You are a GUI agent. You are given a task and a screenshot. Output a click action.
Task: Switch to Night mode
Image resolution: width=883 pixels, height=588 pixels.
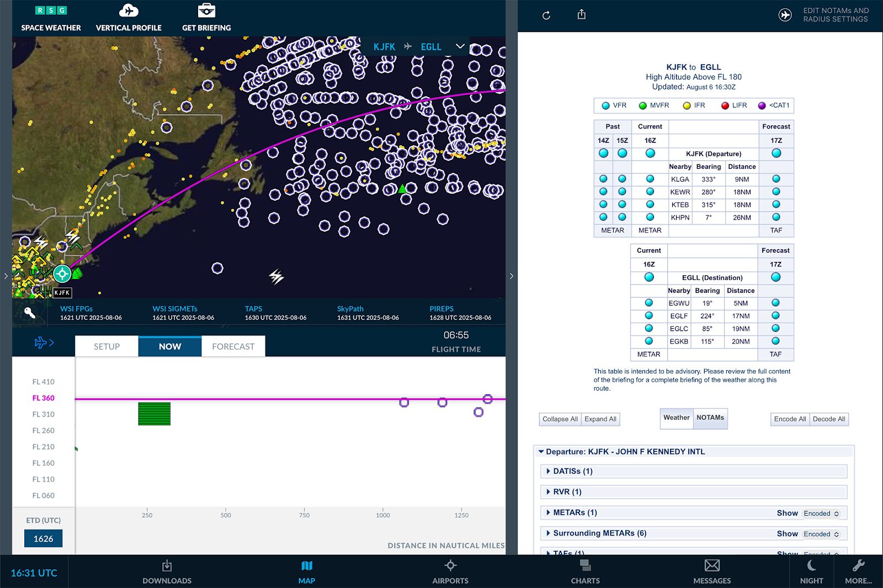(x=811, y=571)
